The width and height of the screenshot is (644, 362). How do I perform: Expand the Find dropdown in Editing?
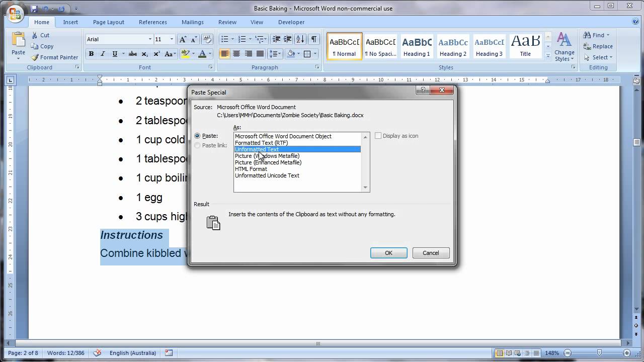click(x=608, y=35)
